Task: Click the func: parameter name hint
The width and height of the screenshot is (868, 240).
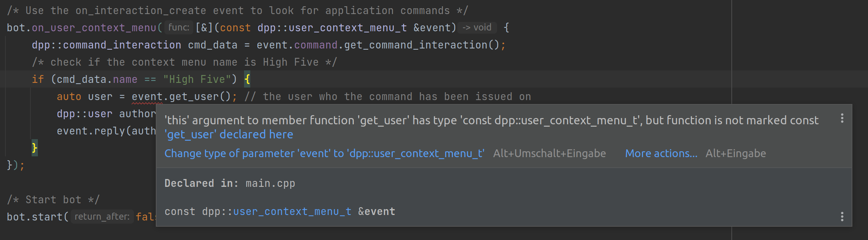Action: coord(178,27)
